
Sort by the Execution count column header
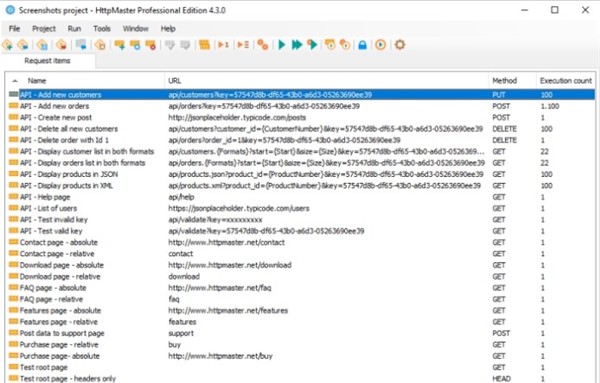pos(566,81)
